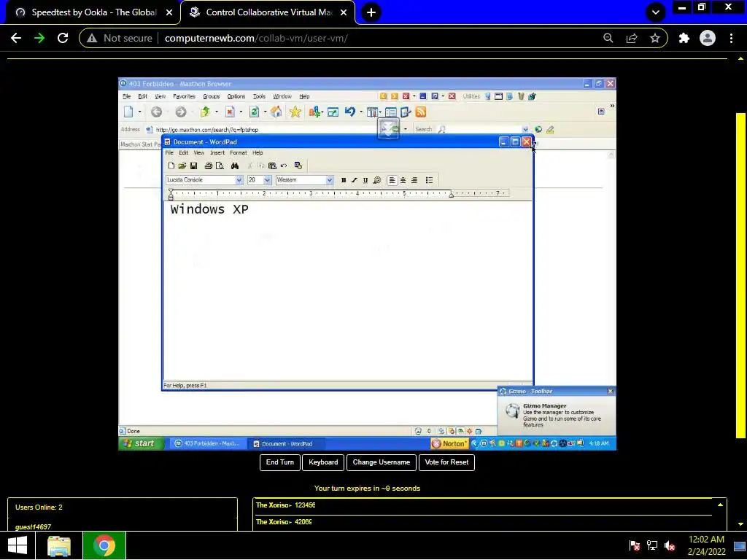Open the text color picker in WordPad
747x560 pixels.
point(377,180)
